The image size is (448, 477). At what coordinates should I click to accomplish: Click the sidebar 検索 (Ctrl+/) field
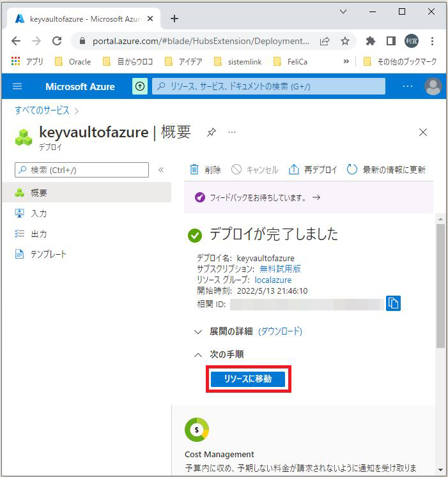tap(82, 170)
